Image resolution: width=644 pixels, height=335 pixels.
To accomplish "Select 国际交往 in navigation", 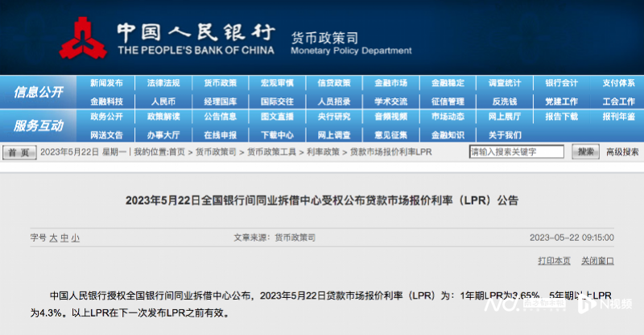I will tap(277, 101).
